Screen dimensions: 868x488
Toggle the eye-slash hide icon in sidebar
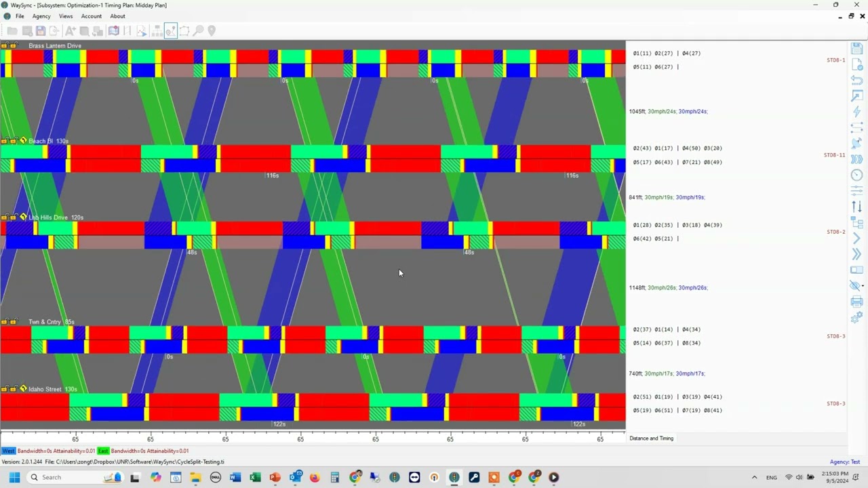click(x=855, y=286)
